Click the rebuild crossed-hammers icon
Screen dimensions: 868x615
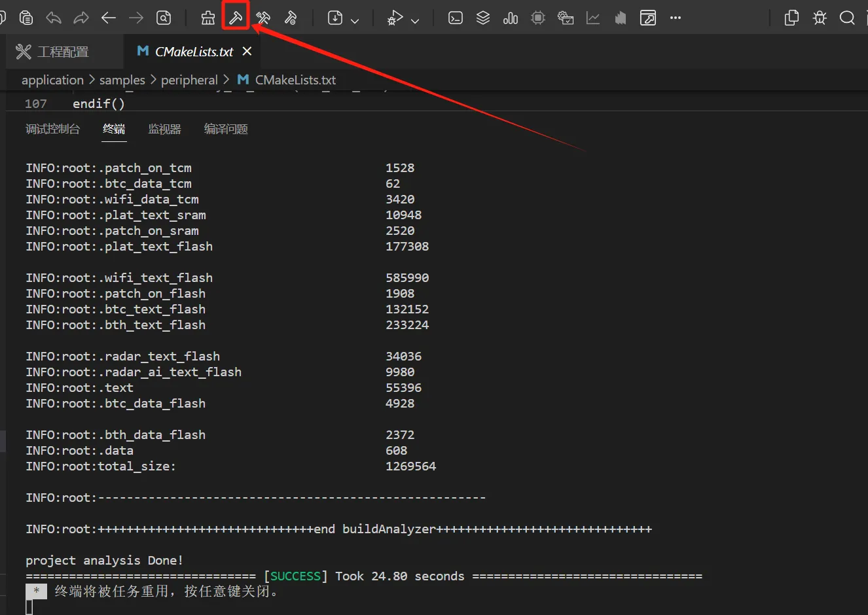pyautogui.click(x=263, y=18)
